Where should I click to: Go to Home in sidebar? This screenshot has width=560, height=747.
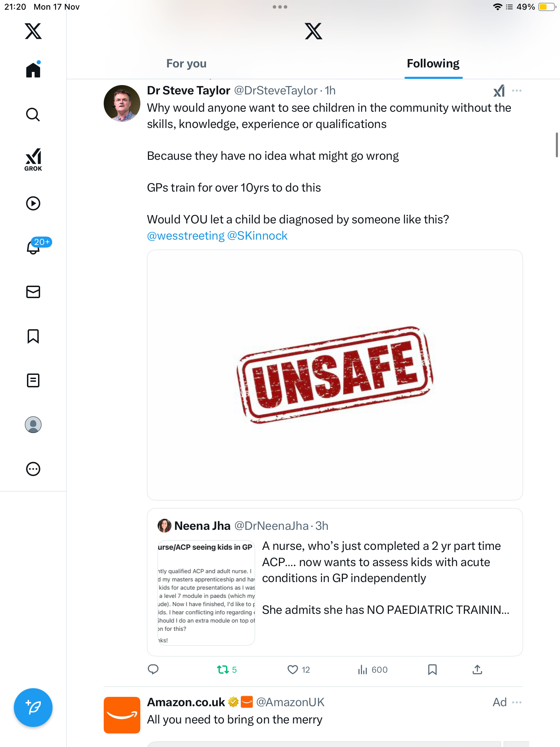point(33,70)
